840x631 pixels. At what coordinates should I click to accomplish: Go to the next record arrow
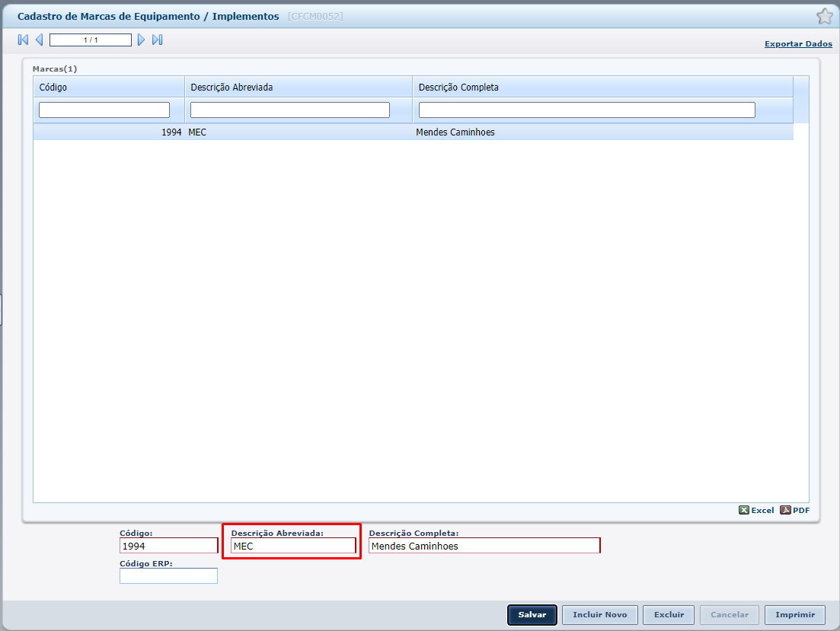(141, 40)
